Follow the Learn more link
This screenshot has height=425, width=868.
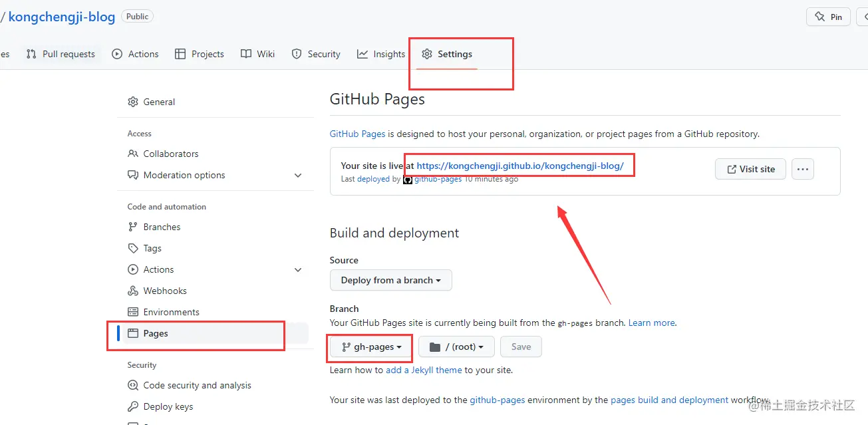[x=652, y=323]
